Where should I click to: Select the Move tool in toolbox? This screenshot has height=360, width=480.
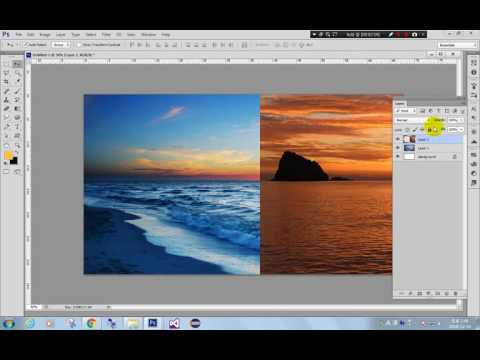(x=17, y=64)
